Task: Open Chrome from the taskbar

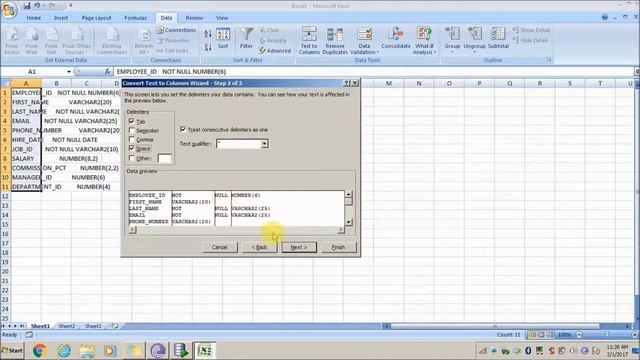Action: (x=40, y=350)
